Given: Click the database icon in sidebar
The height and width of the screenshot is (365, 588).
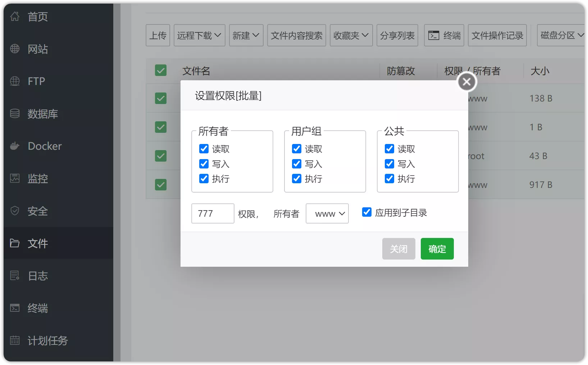Looking at the screenshot, I should point(15,114).
